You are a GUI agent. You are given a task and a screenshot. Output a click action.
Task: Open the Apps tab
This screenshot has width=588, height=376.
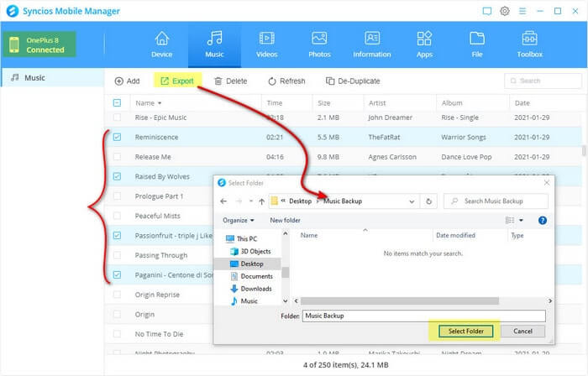[x=424, y=44]
